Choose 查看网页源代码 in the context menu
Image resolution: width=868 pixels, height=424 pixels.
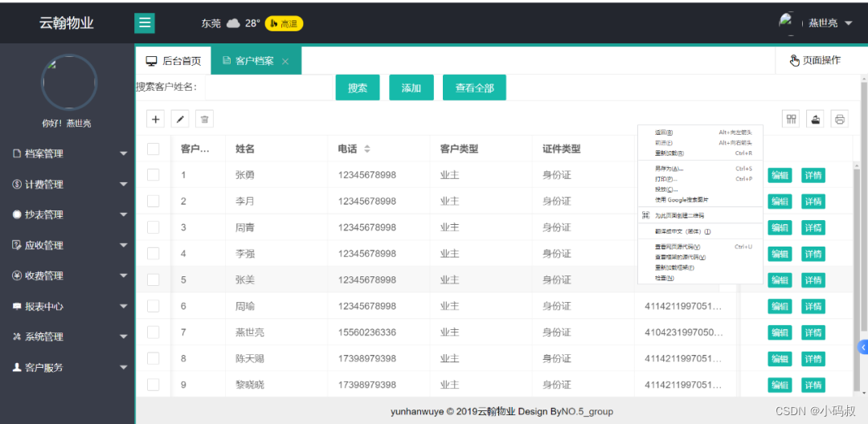[x=700, y=247]
